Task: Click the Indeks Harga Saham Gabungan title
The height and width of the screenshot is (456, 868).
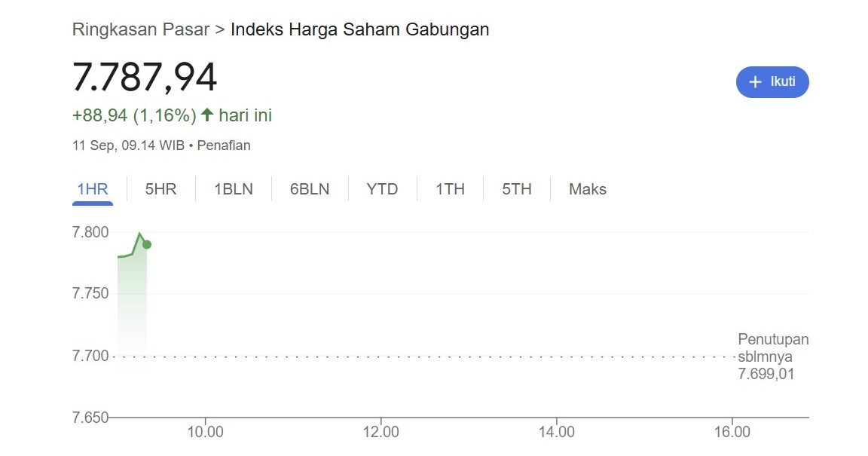Action: 359,29
